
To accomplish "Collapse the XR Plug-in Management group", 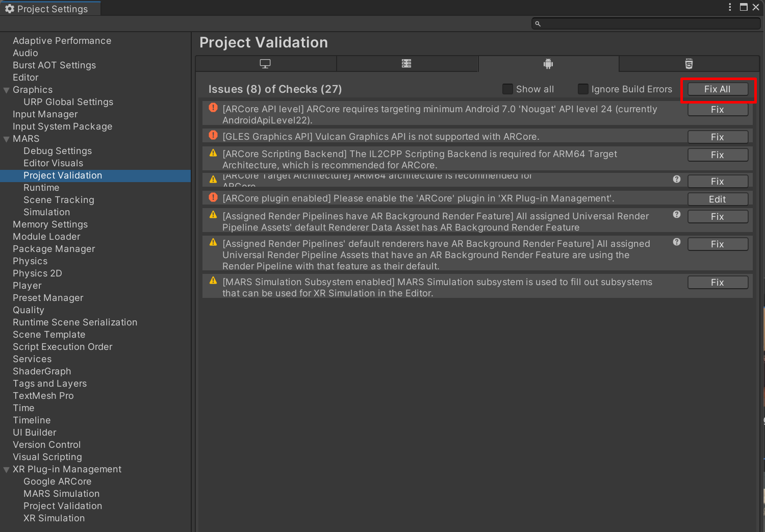I will (7, 470).
